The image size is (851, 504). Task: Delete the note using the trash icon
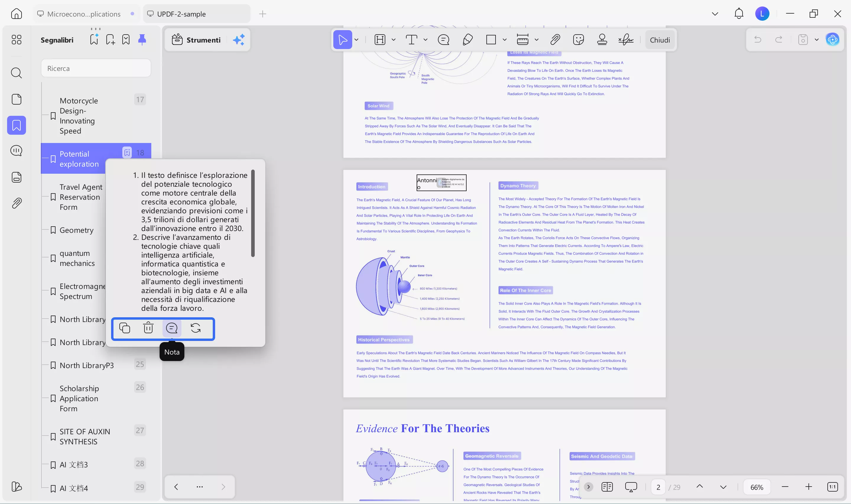(148, 328)
